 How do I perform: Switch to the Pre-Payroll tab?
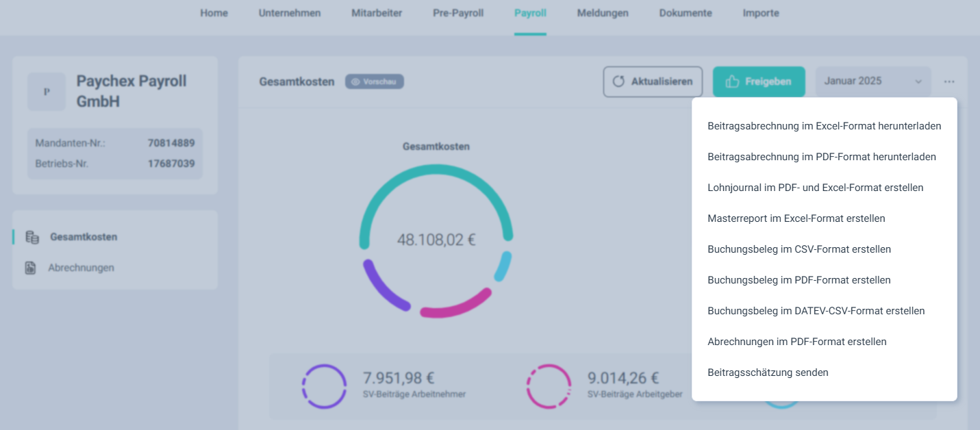pyautogui.click(x=458, y=13)
